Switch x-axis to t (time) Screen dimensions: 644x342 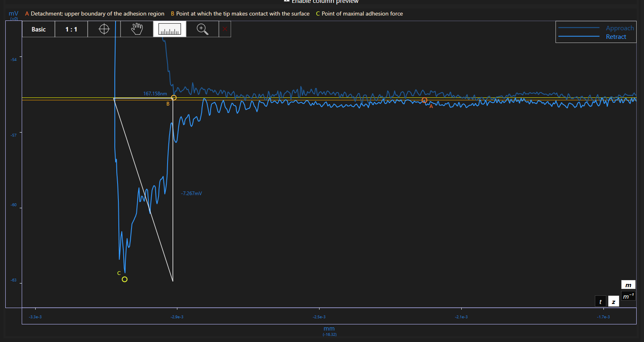[x=601, y=301]
